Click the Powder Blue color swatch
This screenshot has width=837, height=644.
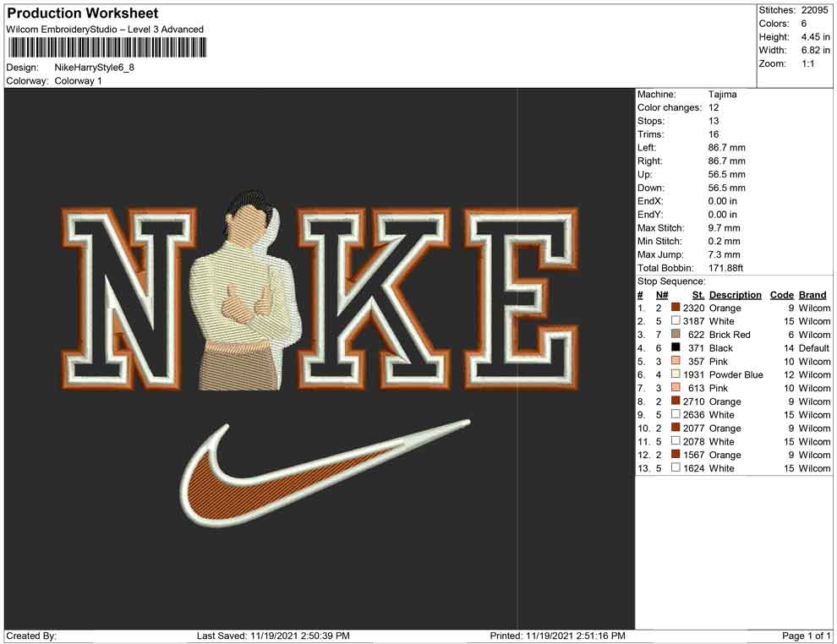click(676, 374)
